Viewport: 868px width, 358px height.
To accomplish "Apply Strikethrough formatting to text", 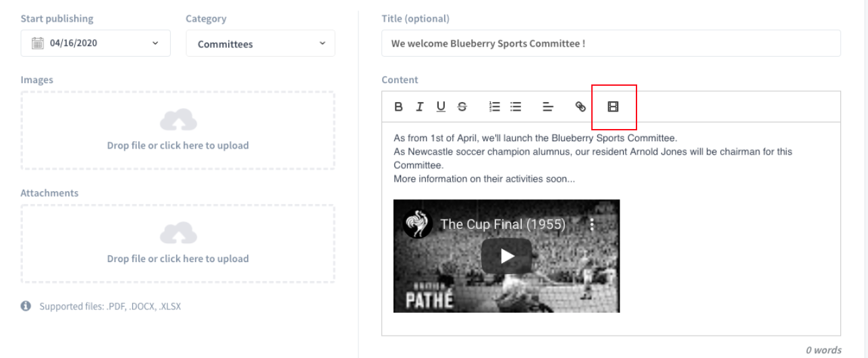I will (x=462, y=107).
